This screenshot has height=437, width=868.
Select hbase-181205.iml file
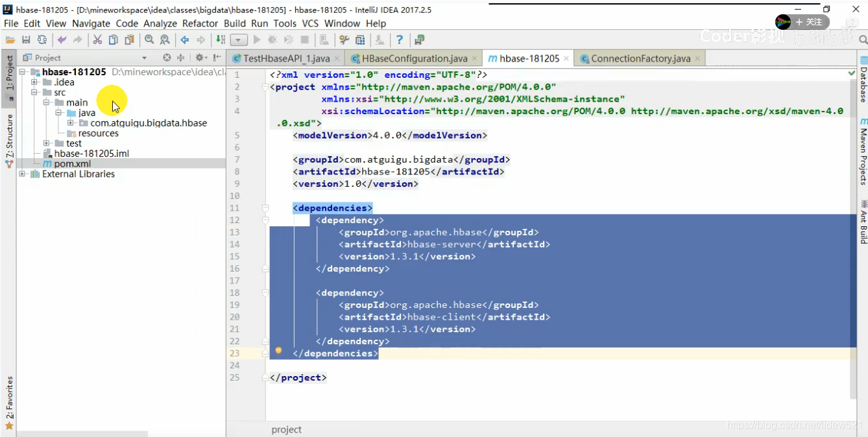(x=91, y=154)
